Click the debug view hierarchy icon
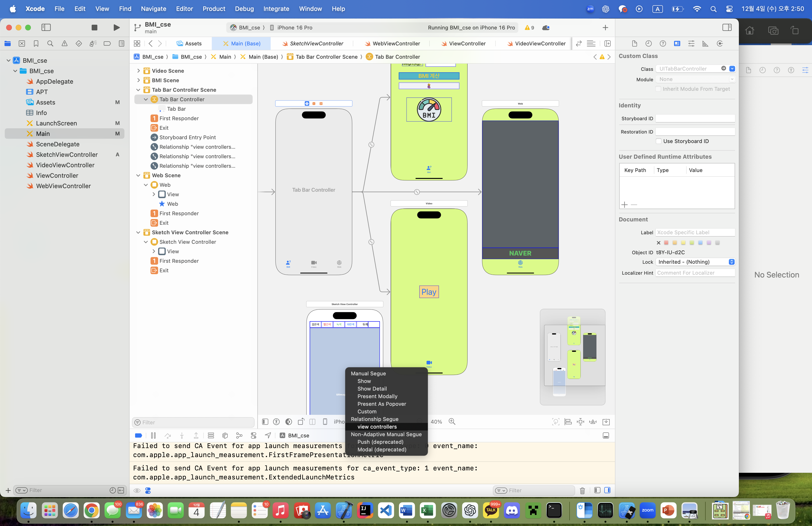The width and height of the screenshot is (812, 526). (x=225, y=435)
